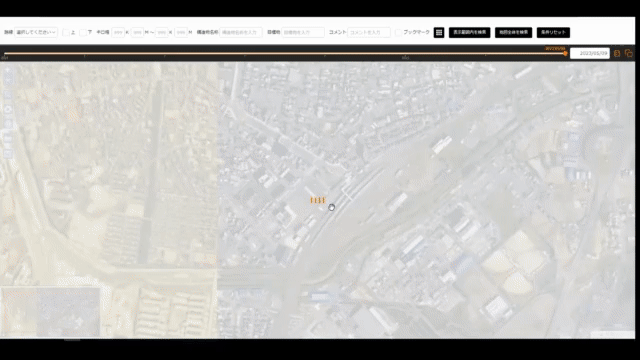Focus the last キロ程 M input field

pos(181,32)
